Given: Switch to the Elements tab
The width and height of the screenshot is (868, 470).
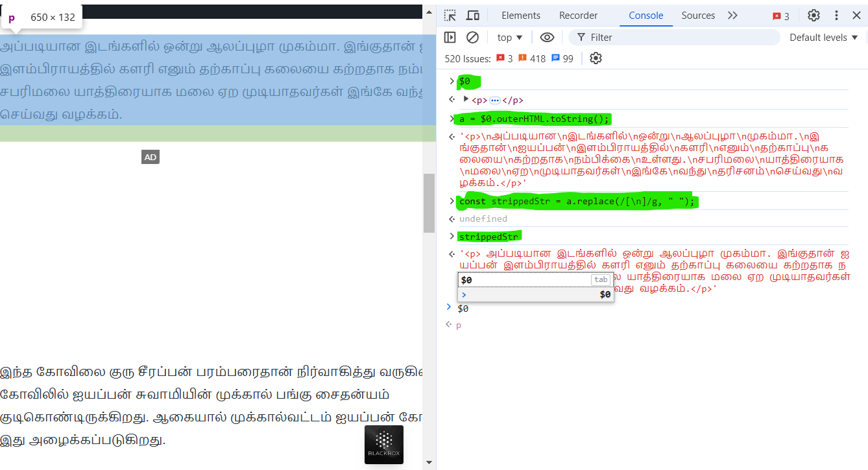Looking at the screenshot, I should pos(520,16).
